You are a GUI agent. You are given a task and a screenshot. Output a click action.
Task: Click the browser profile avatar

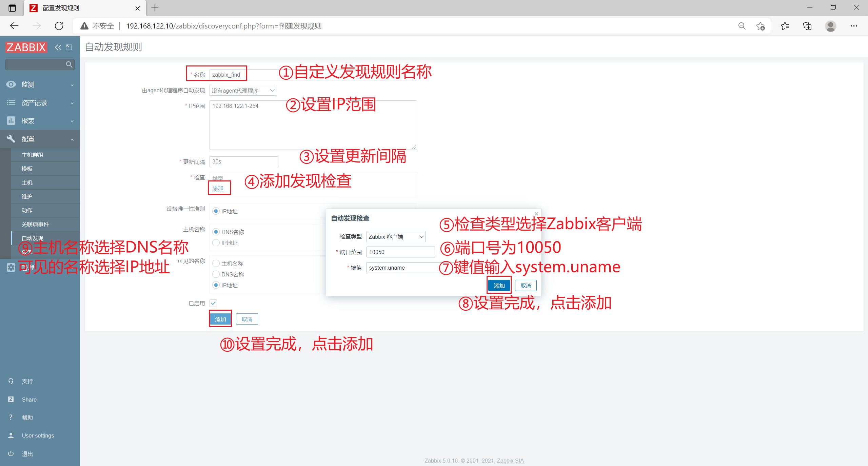(x=830, y=26)
